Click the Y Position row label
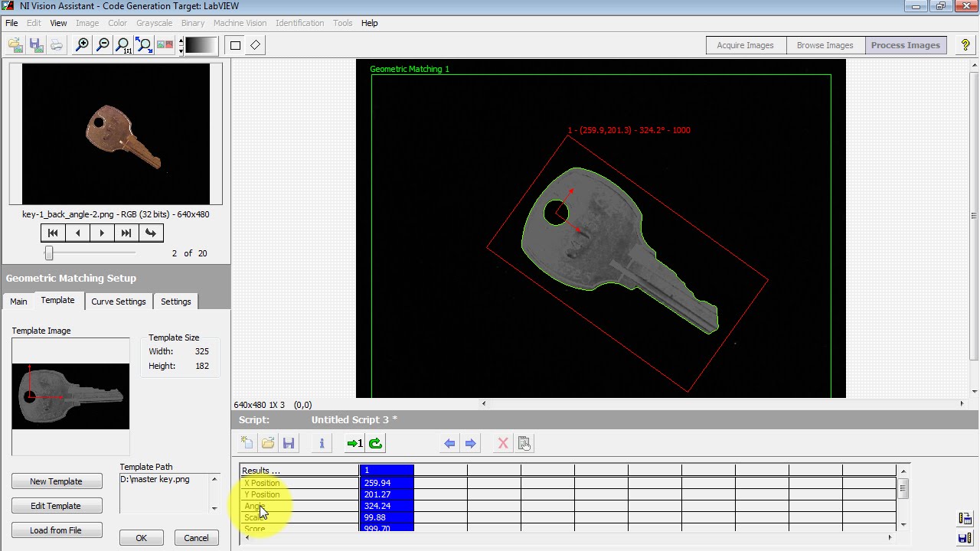The width and height of the screenshot is (980, 551). [x=262, y=494]
